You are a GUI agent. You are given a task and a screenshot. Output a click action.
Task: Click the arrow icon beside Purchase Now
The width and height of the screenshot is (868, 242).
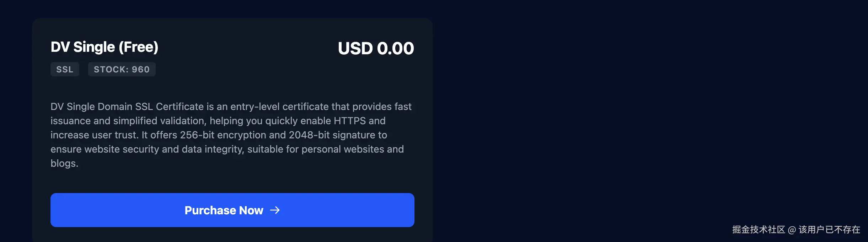[275, 210]
